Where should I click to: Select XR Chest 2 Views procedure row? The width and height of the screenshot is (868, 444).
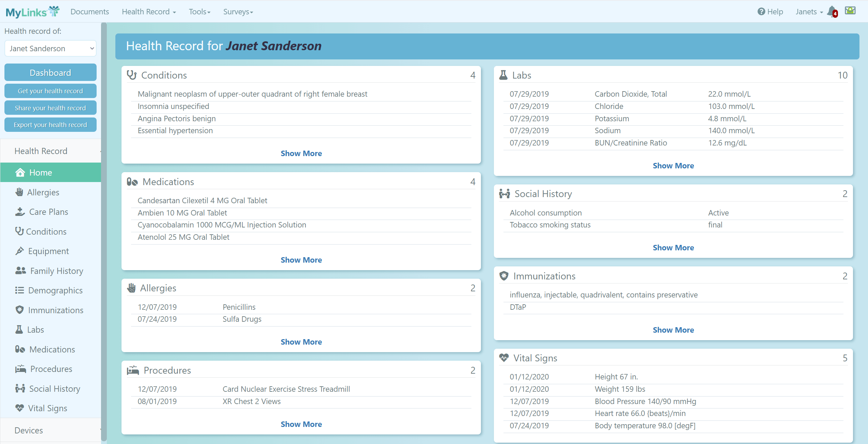click(x=301, y=402)
